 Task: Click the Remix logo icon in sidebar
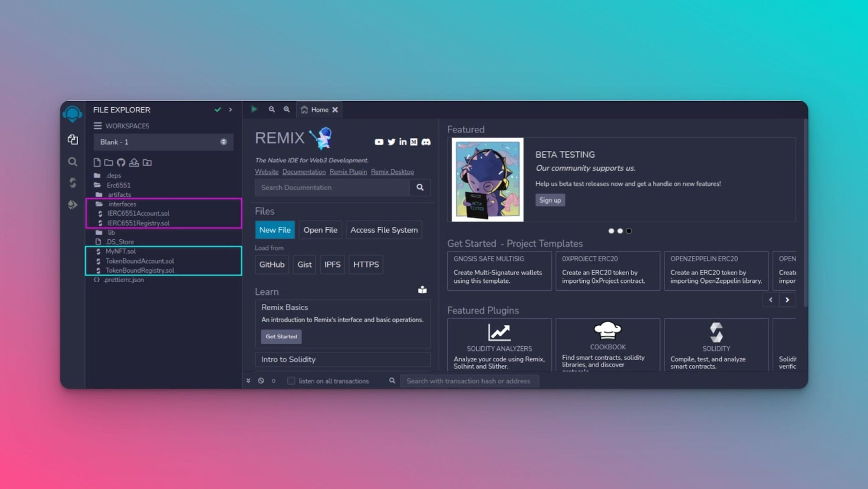(x=72, y=114)
